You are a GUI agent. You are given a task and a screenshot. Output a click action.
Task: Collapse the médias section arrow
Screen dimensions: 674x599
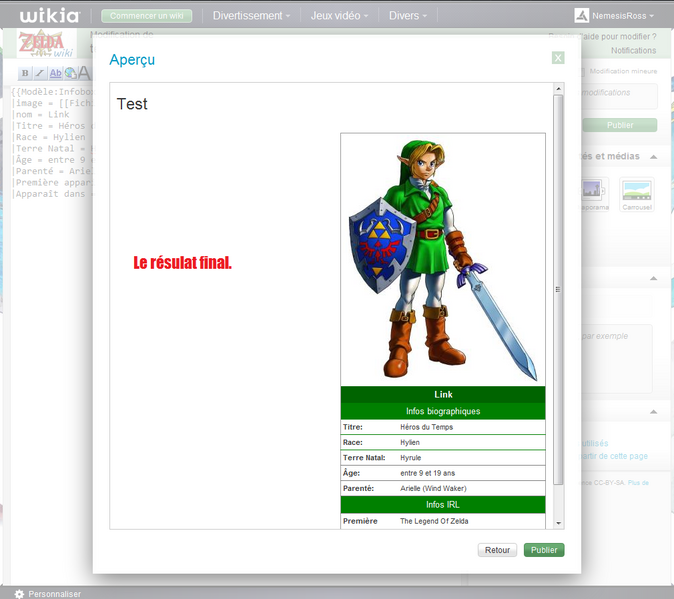point(654,157)
